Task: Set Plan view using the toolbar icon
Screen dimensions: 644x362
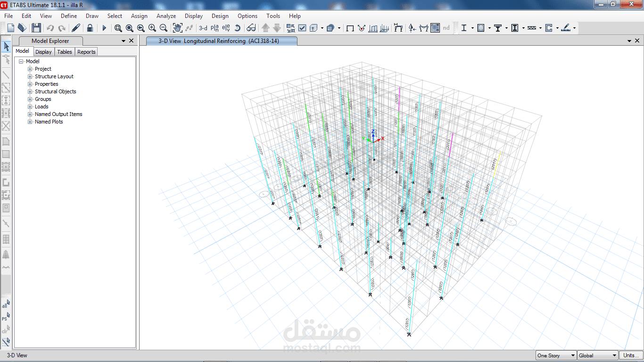Action: pos(215,28)
